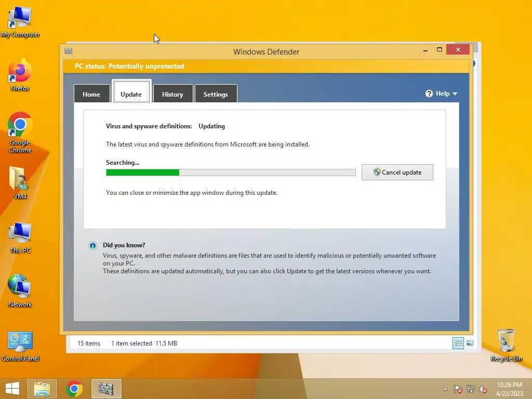Click '1 item selected 11.5 MB' status text
The image size is (532, 399).
(144, 343)
